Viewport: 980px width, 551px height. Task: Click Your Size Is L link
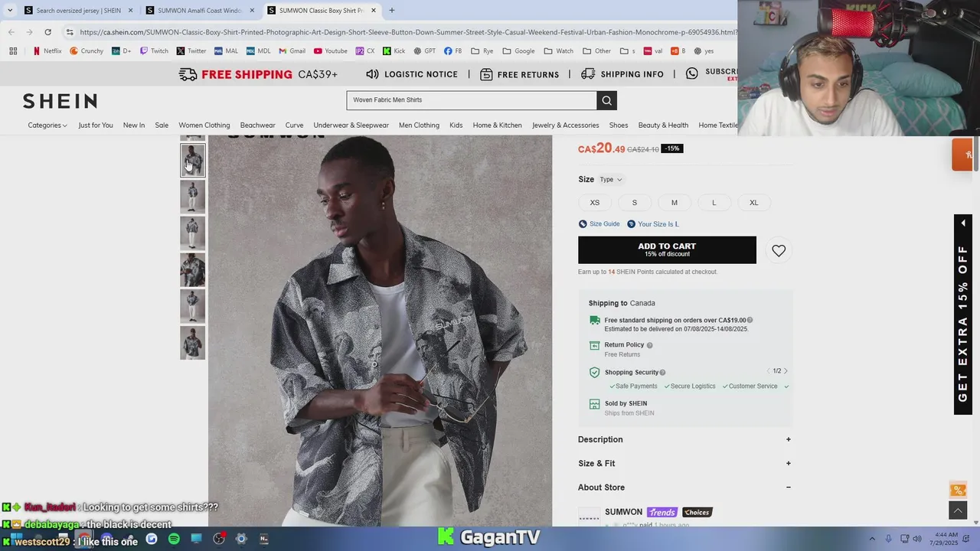click(x=653, y=224)
